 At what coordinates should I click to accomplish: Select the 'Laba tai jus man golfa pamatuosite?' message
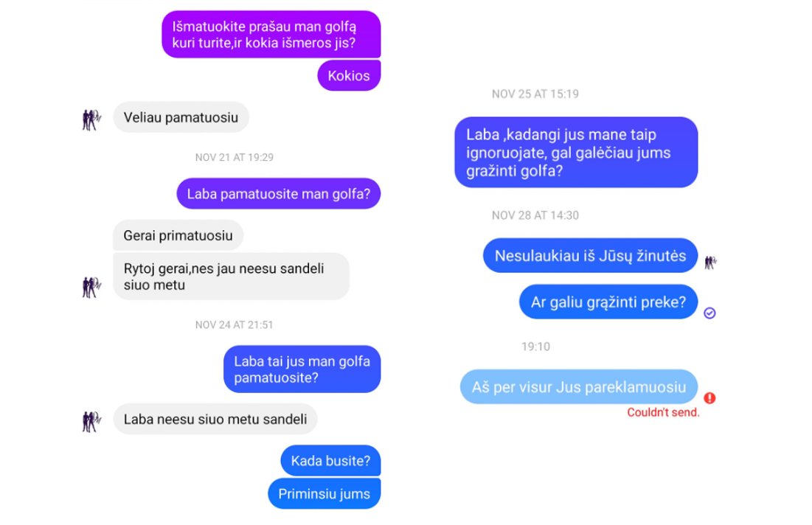click(x=302, y=369)
